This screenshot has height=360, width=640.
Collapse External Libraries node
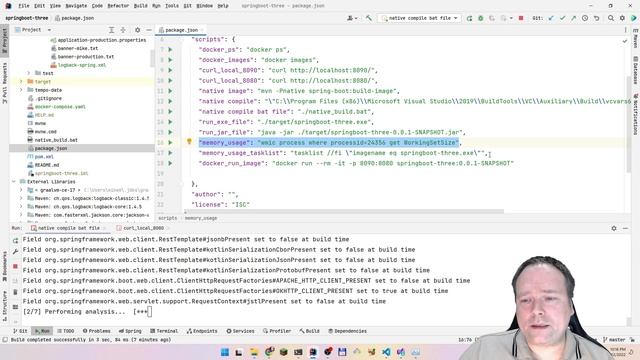click(x=13, y=182)
